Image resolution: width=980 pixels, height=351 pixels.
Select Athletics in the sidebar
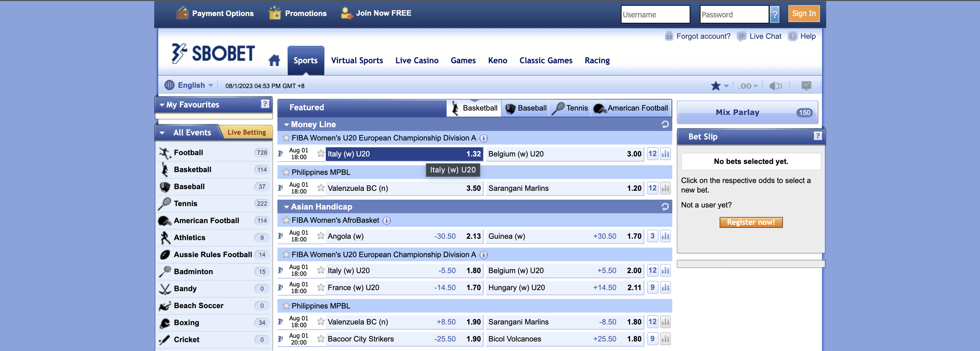[213, 238]
